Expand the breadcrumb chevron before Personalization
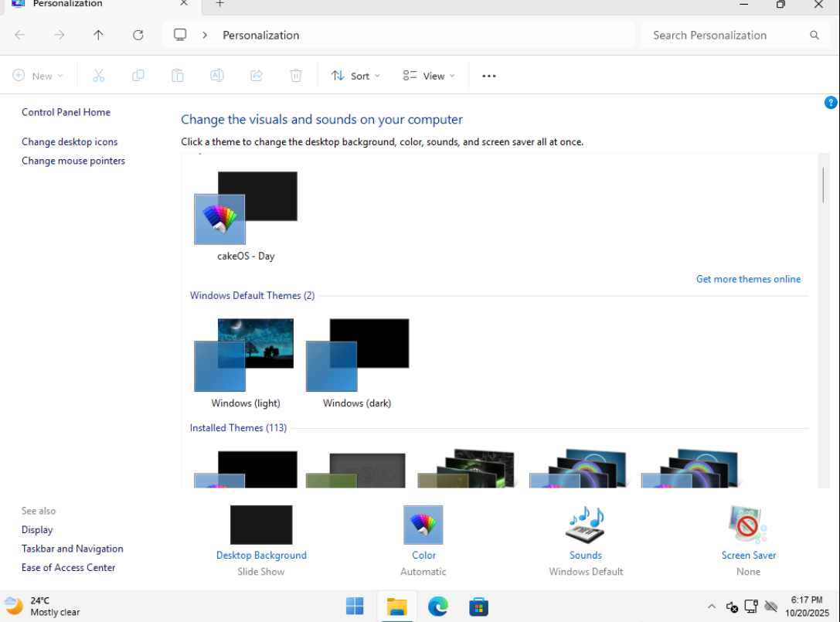Viewport: 840px width, 622px height. (205, 35)
